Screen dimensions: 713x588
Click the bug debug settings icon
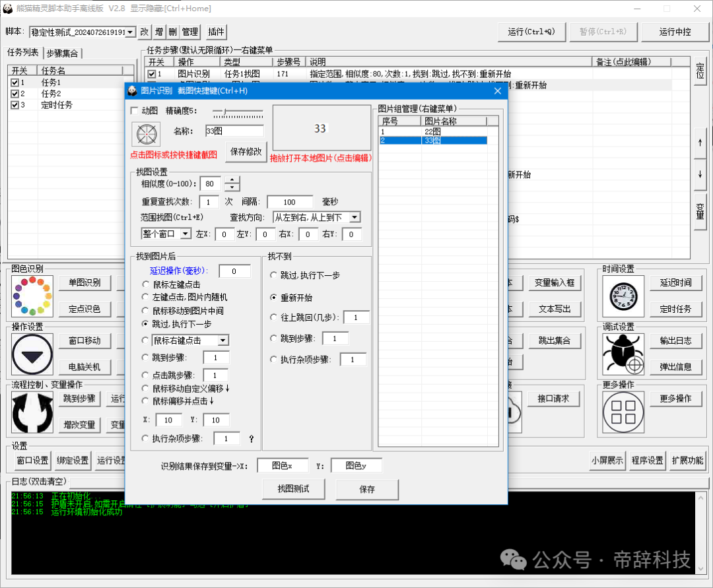click(x=623, y=354)
